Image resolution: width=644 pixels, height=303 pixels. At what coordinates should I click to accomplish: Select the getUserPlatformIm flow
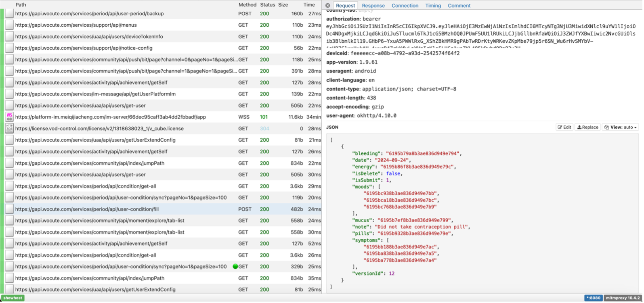pos(121,94)
